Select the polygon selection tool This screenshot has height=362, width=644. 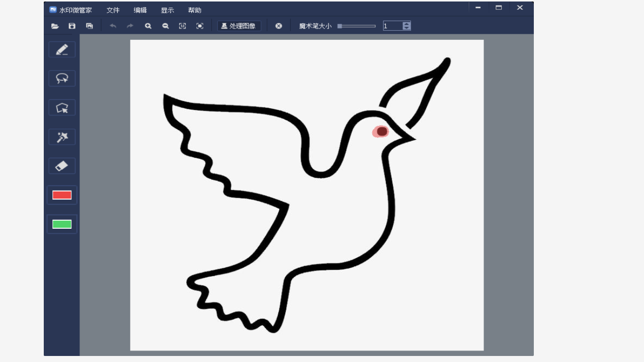point(62,108)
